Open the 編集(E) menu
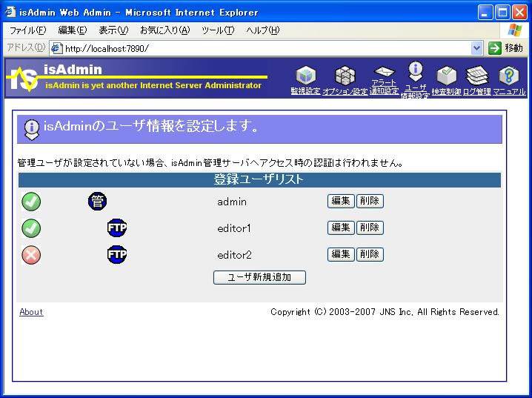 pyautogui.click(x=73, y=30)
